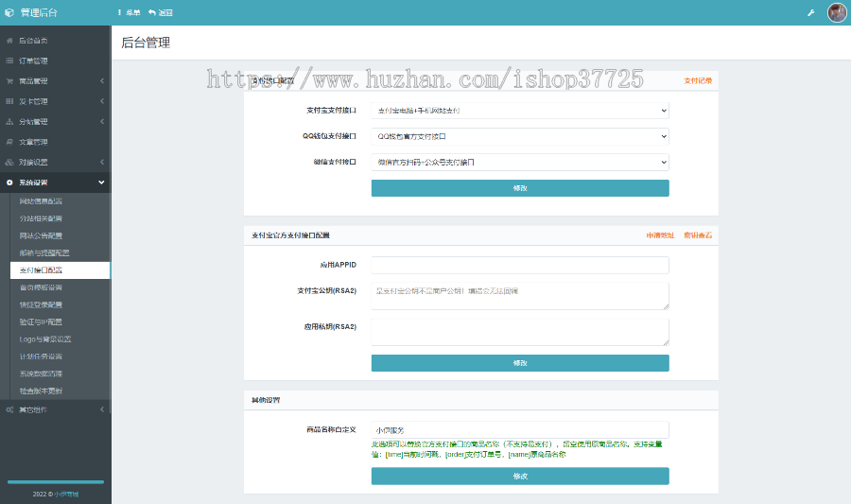Click the 商品名称自定义 text field

[519, 429]
